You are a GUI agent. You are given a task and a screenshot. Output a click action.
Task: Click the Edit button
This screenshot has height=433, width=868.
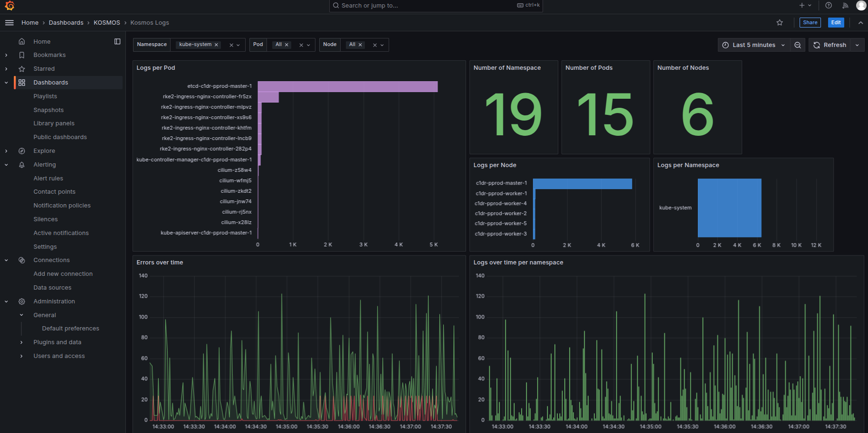click(836, 22)
